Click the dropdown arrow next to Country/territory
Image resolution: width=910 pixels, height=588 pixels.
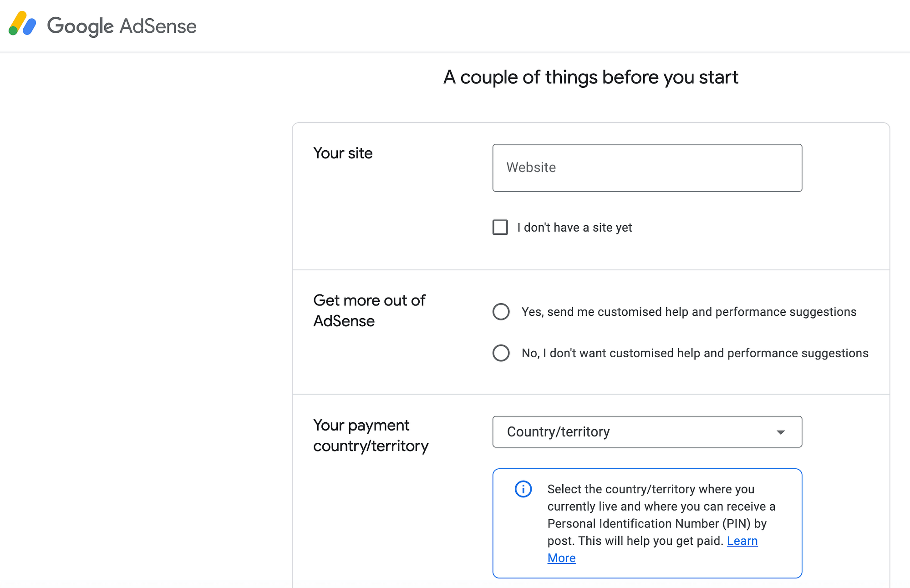tap(780, 432)
